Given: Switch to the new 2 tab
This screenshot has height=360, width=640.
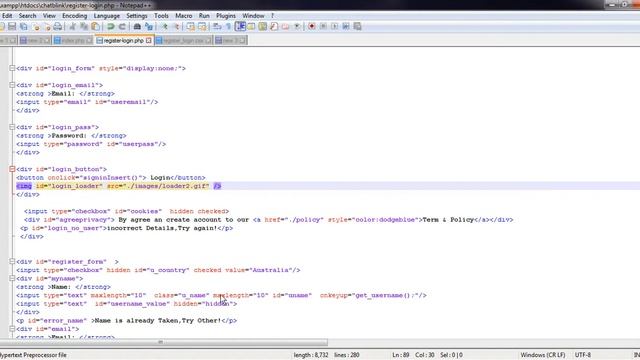Looking at the screenshot, I should click(x=34, y=40).
